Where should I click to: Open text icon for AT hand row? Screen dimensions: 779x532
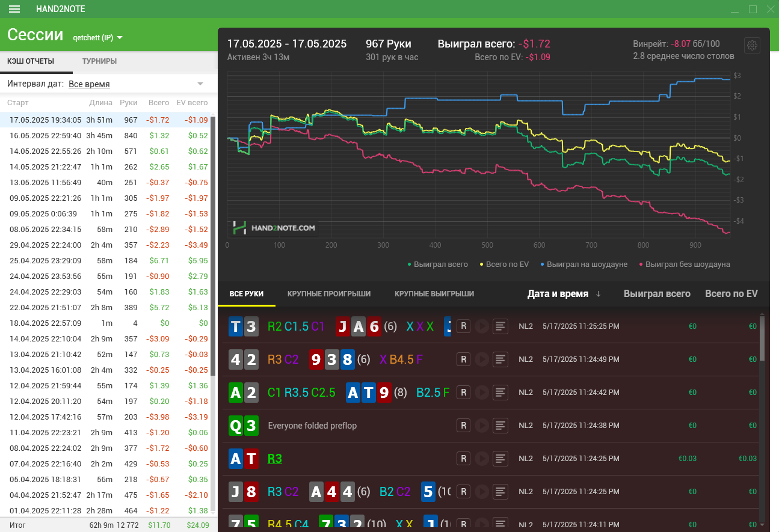[x=500, y=458]
